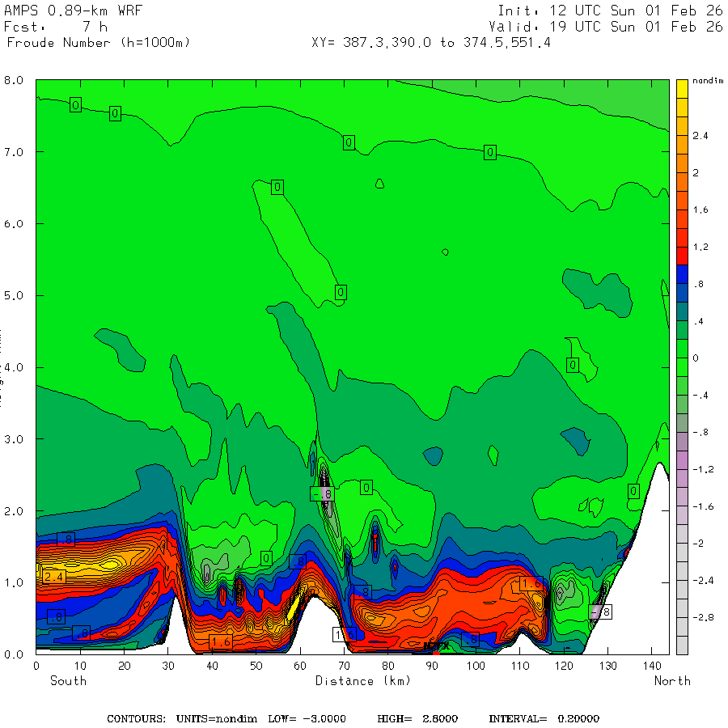Click the grey bottom segment of colorbar
The height and width of the screenshot is (728, 728).
pos(682,645)
